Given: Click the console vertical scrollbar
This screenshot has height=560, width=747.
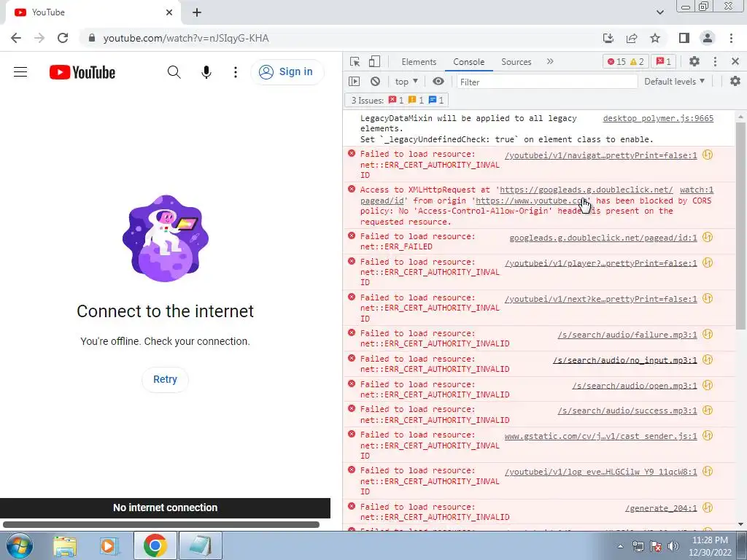Looking at the screenshot, I should point(740,225).
